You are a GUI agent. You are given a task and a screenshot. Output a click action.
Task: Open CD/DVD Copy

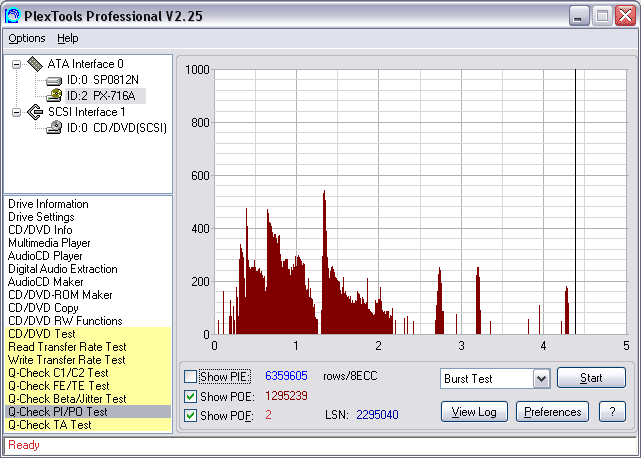pyautogui.click(x=43, y=308)
